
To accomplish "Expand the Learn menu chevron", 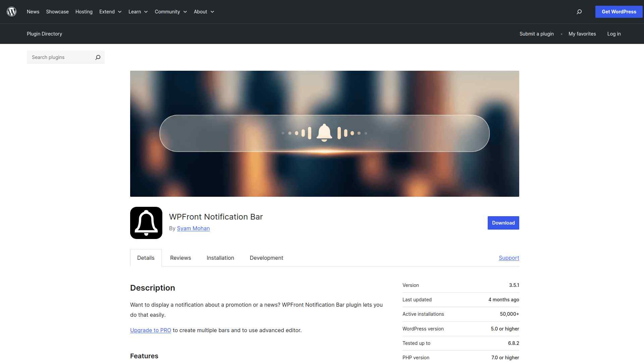I will click(x=146, y=12).
